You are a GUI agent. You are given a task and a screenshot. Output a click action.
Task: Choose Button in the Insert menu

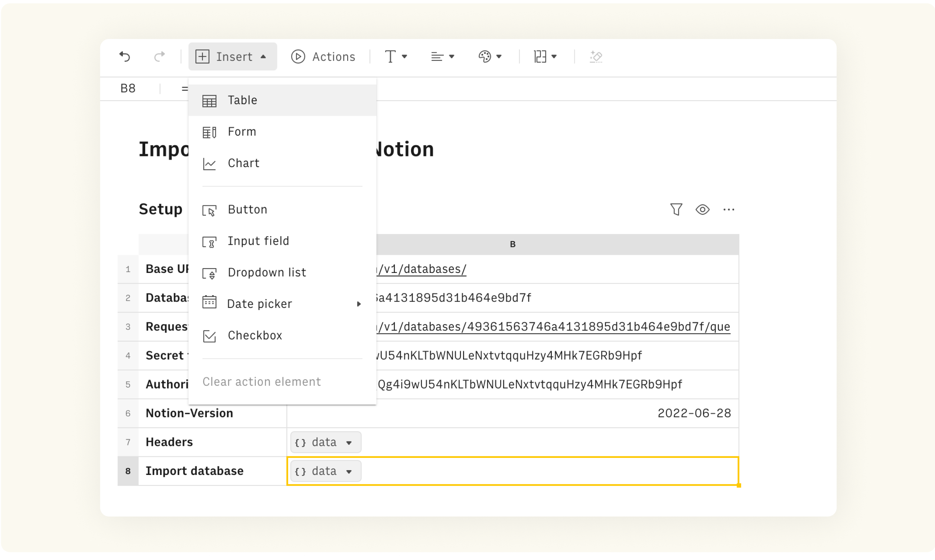282,210
